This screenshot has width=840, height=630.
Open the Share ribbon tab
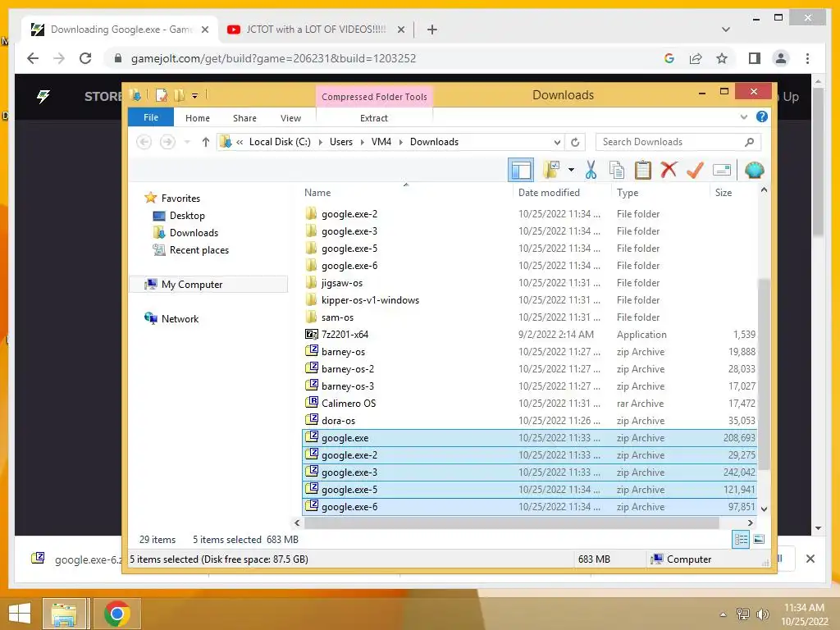click(244, 118)
